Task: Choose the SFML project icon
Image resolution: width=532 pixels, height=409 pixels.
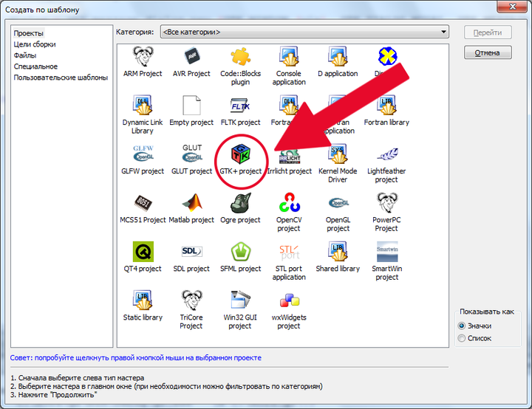Action: tap(241, 251)
